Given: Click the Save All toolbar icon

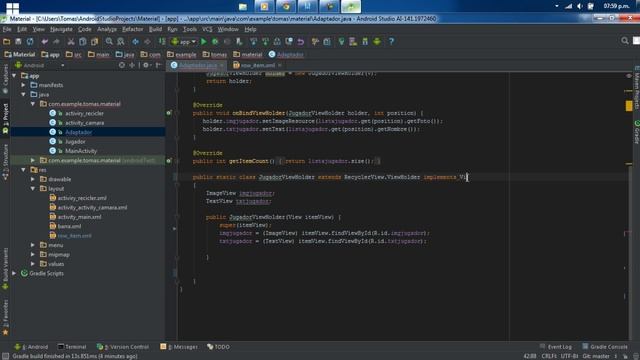Looking at the screenshot, I should point(18,42).
